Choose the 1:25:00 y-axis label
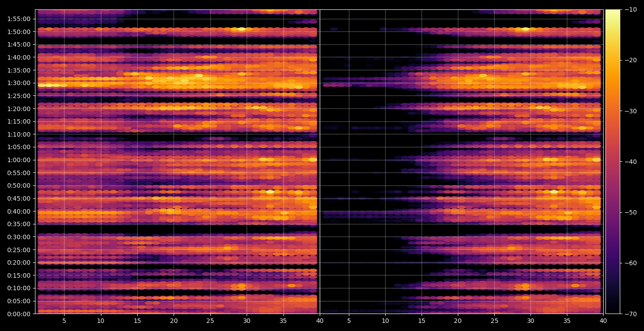This screenshot has height=331, width=644. click(x=19, y=96)
